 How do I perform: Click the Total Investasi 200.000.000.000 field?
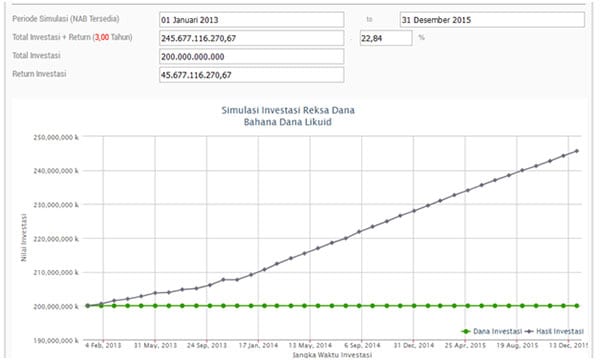(251, 56)
